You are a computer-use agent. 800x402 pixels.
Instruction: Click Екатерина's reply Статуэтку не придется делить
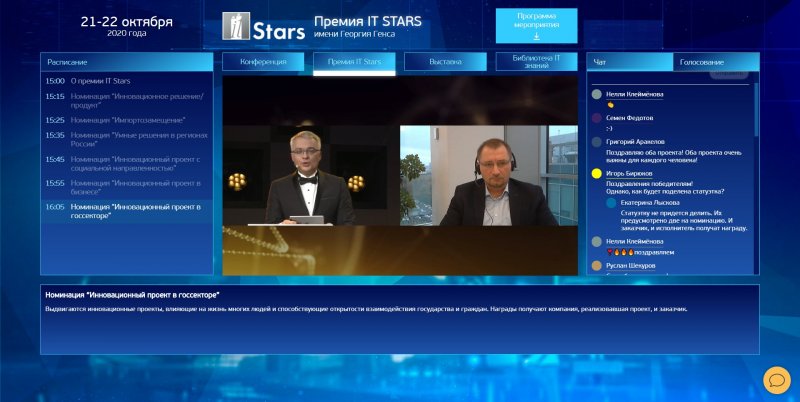(684, 220)
